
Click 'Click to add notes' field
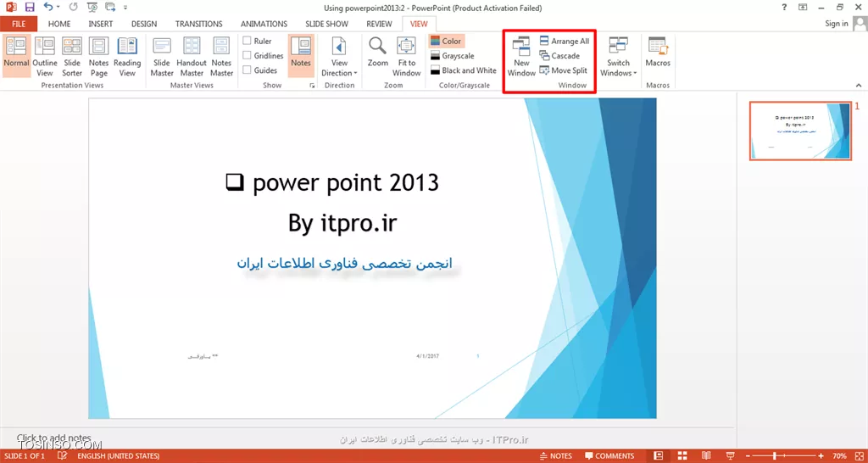coord(53,438)
